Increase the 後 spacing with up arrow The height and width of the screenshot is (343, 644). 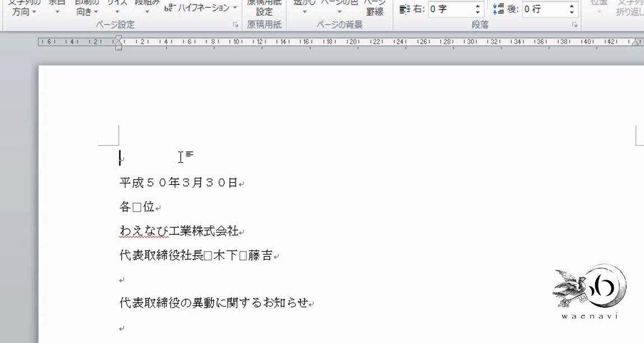tap(572, 6)
